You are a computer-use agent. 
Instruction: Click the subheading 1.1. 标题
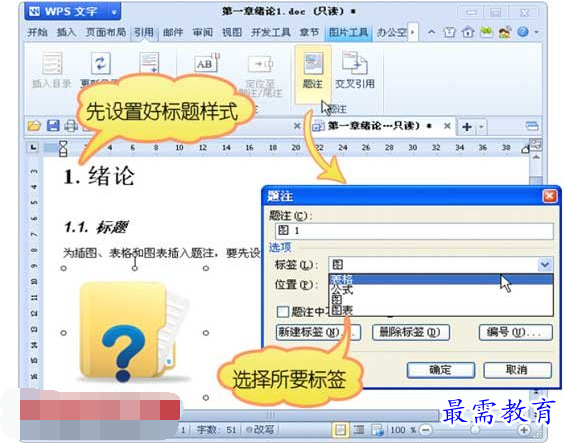pos(96,227)
